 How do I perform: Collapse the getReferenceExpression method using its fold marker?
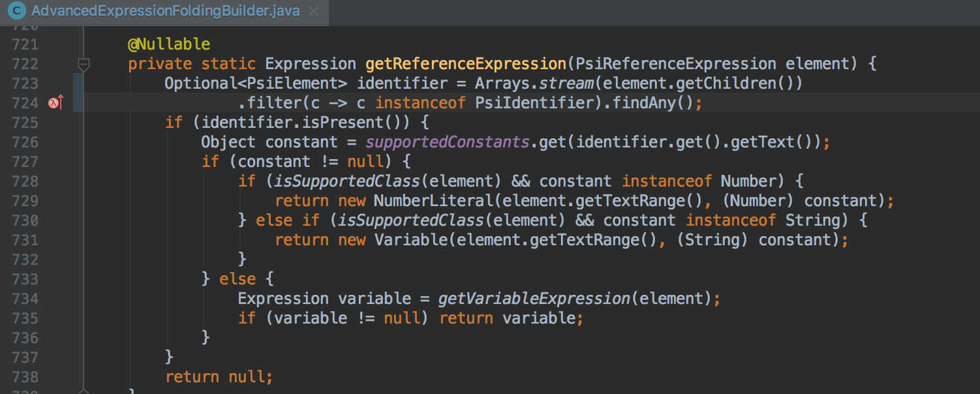pyautogui.click(x=84, y=64)
